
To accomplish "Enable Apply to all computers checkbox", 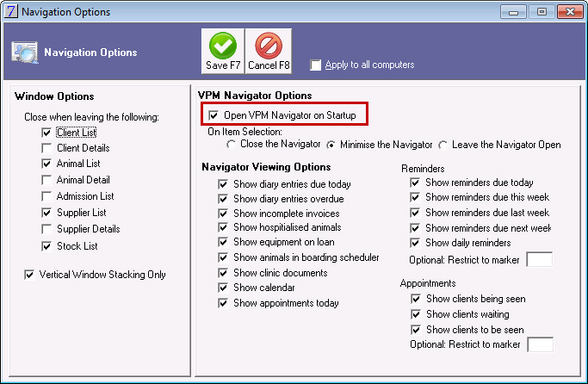I will (315, 65).
